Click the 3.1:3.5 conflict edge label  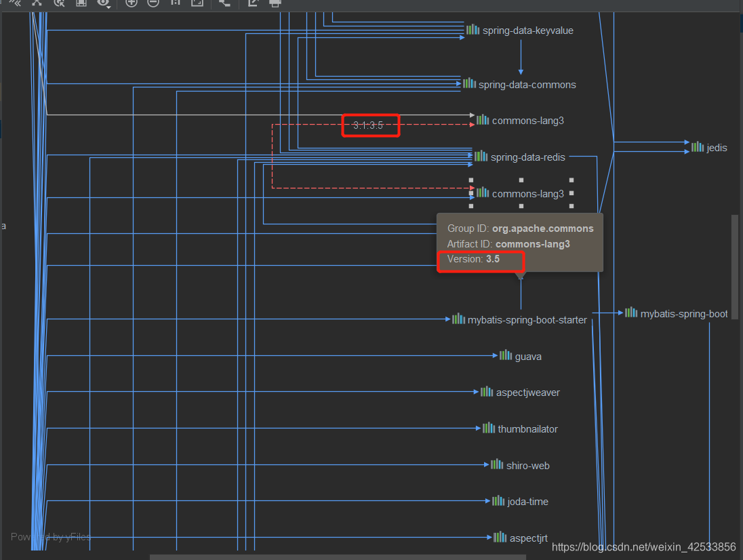click(368, 125)
